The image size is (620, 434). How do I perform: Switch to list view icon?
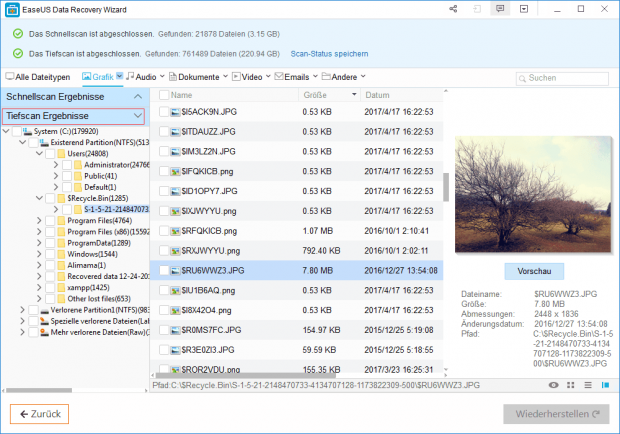tap(588, 385)
